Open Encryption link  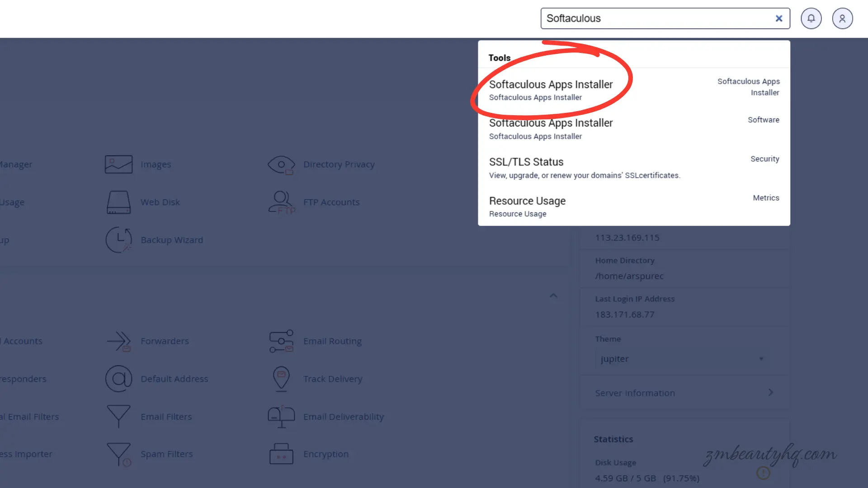[x=326, y=454]
